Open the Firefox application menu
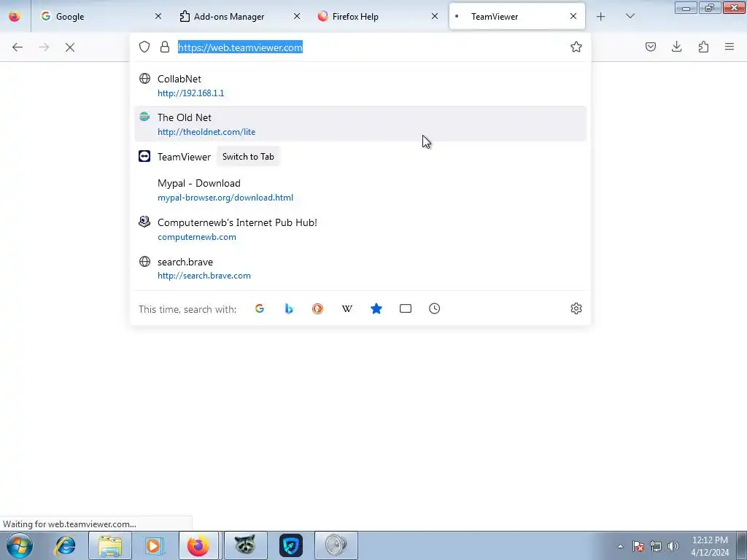 729,47
